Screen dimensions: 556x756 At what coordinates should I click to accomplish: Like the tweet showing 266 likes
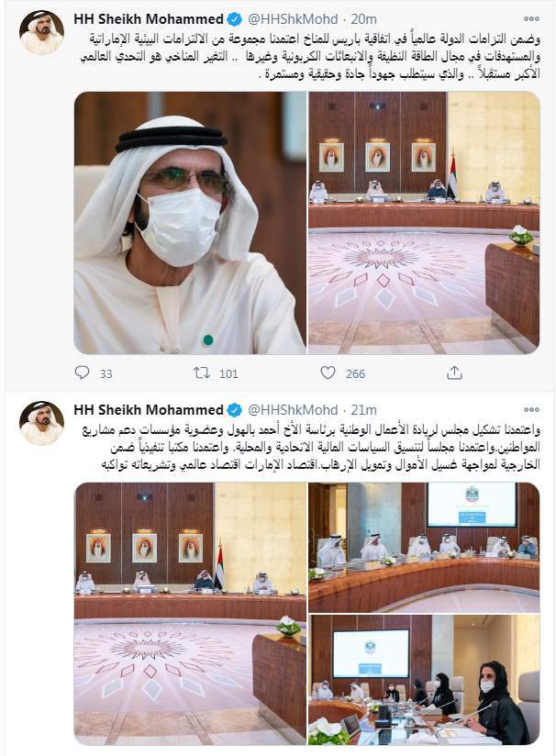pyautogui.click(x=328, y=372)
